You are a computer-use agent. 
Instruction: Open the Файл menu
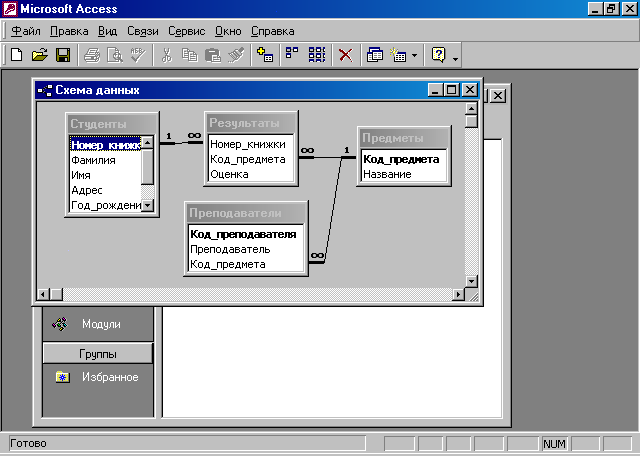coord(26,31)
